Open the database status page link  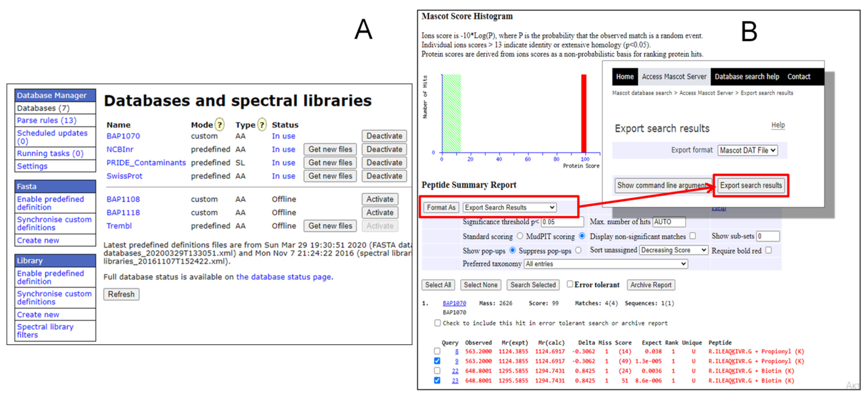(283, 277)
